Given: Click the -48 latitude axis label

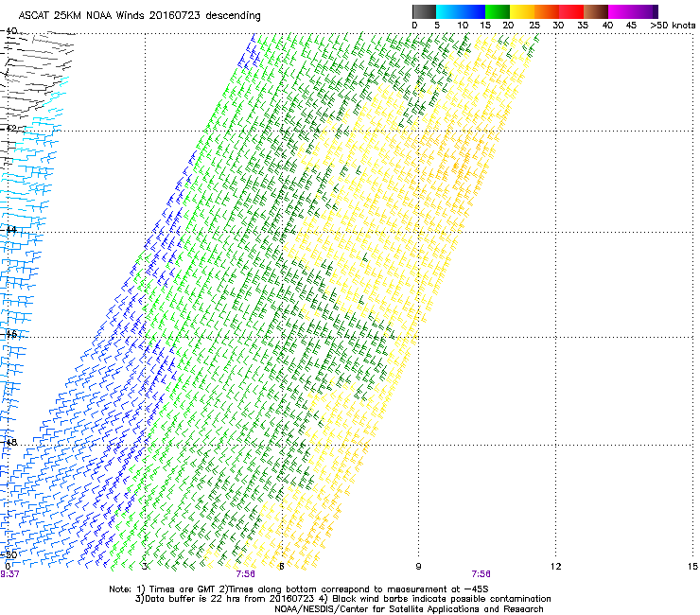Looking at the screenshot, I should [x=9, y=442].
